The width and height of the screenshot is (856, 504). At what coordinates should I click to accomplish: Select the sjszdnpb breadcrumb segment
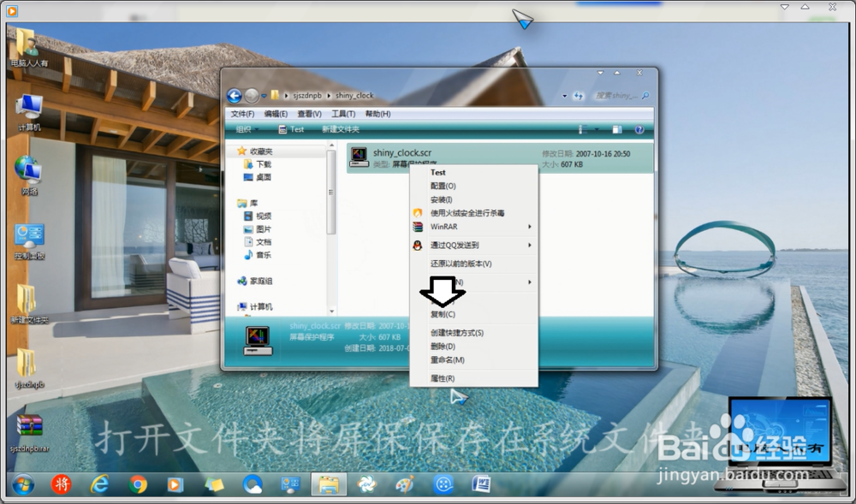click(307, 96)
